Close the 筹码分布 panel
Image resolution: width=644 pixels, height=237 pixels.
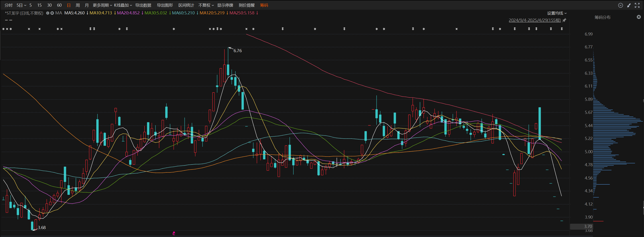(639, 17)
